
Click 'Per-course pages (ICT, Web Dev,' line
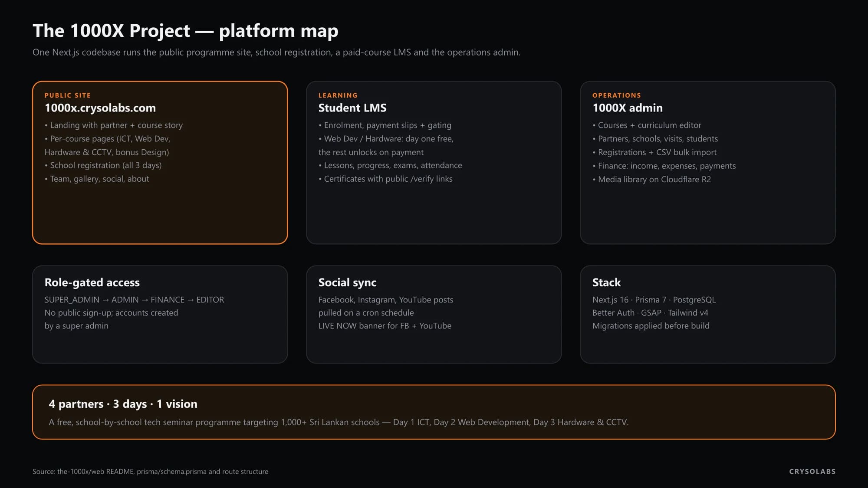[x=107, y=139]
